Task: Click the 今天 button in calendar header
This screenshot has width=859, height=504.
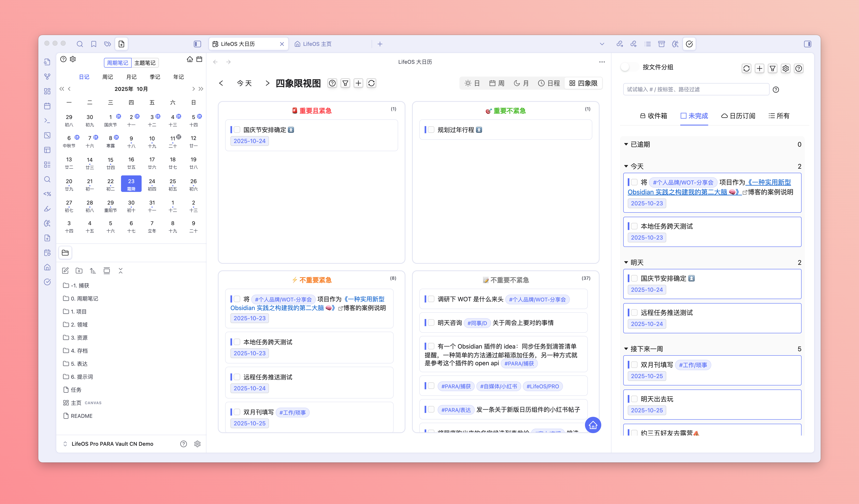Action: coord(244,83)
